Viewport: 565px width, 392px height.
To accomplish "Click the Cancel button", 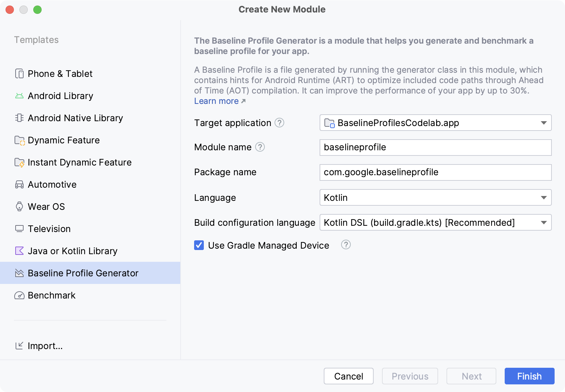I will pyautogui.click(x=348, y=376).
